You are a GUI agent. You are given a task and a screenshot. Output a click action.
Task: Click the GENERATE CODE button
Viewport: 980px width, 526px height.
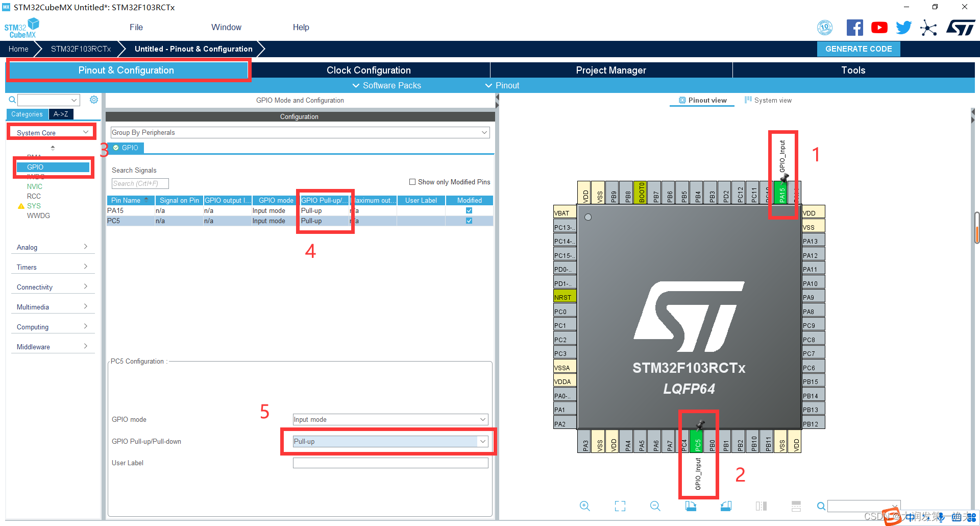tap(858, 49)
